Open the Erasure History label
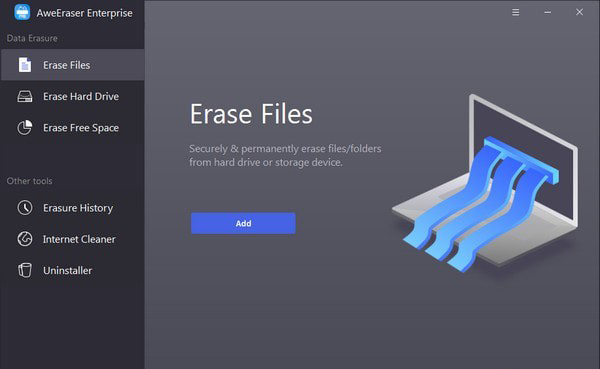 (78, 208)
